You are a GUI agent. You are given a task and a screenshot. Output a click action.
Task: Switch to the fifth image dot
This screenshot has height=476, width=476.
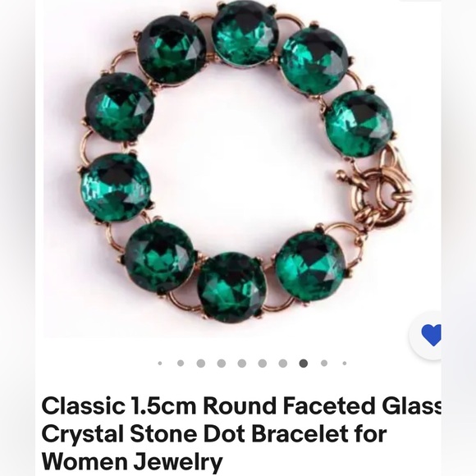242,364
